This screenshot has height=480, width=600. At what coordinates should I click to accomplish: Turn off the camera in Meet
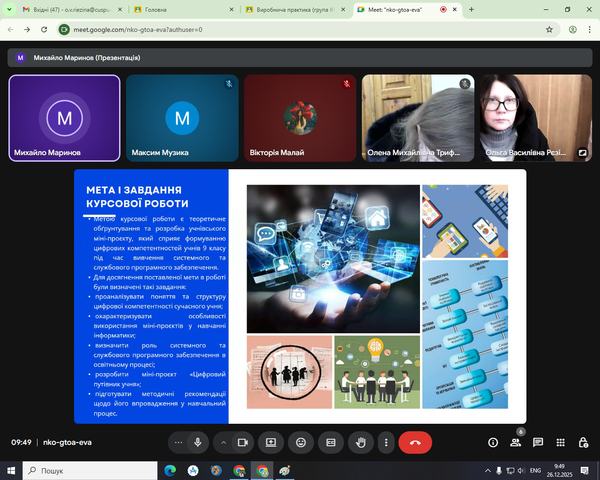pyautogui.click(x=243, y=442)
